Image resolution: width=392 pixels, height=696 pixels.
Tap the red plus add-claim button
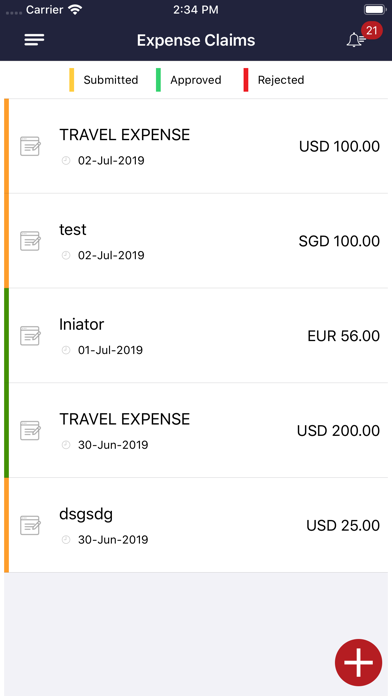358,662
